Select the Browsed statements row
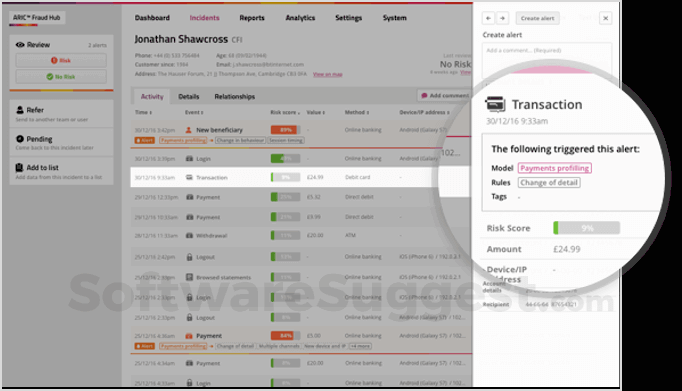The image size is (682, 391). coord(301,277)
